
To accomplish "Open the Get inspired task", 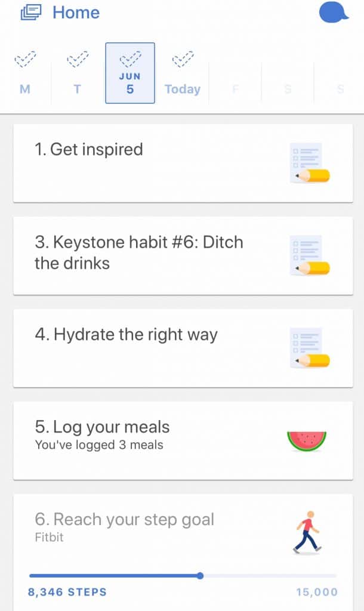I will click(x=149, y=163).
